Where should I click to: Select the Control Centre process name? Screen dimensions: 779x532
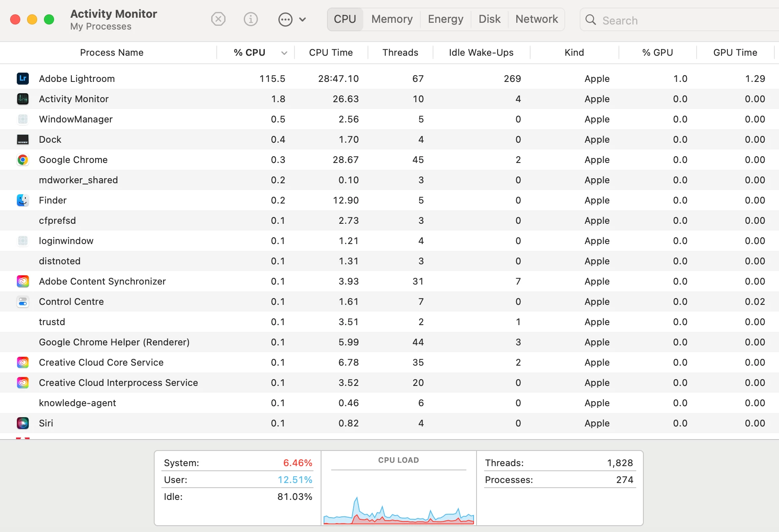[x=71, y=301]
